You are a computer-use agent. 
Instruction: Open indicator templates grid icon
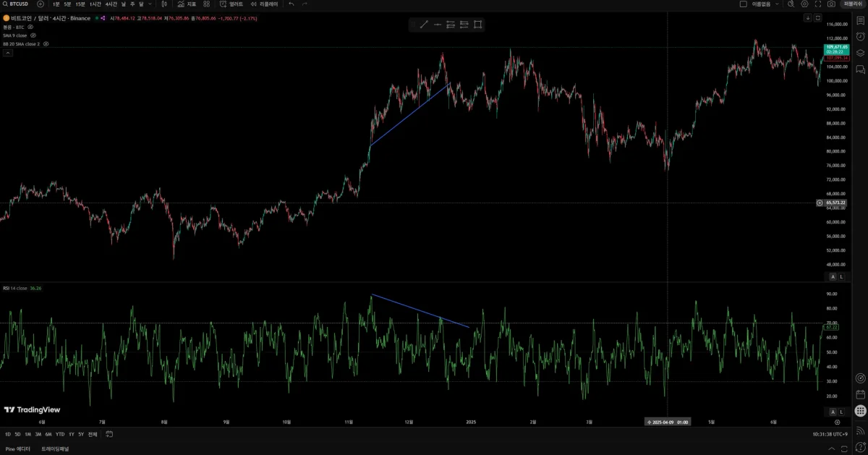pos(206,4)
